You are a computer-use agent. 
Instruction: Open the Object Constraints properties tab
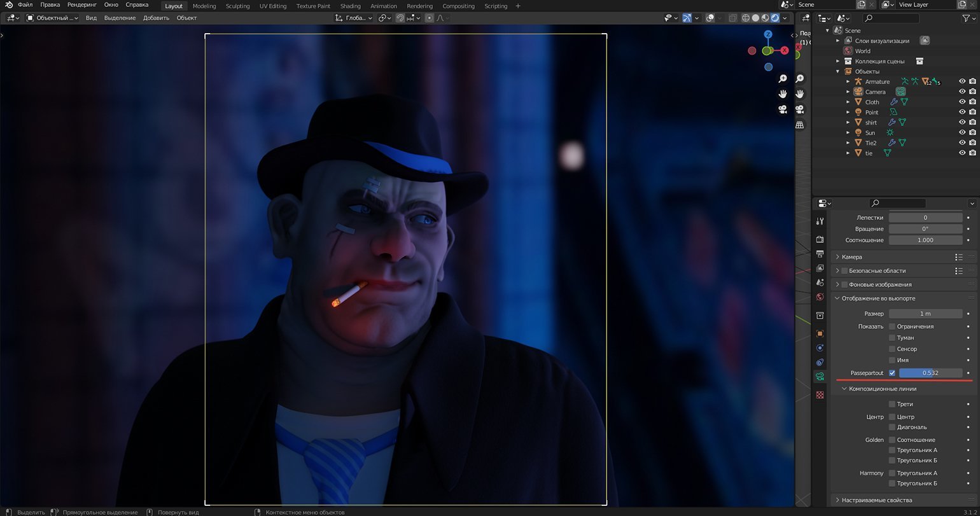point(820,362)
